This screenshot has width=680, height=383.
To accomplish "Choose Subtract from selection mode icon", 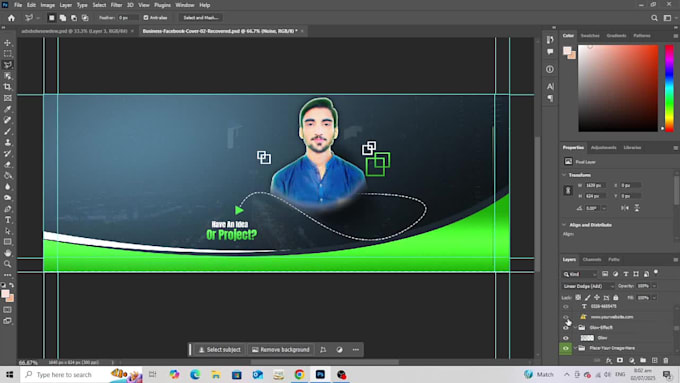I will tap(74, 18).
